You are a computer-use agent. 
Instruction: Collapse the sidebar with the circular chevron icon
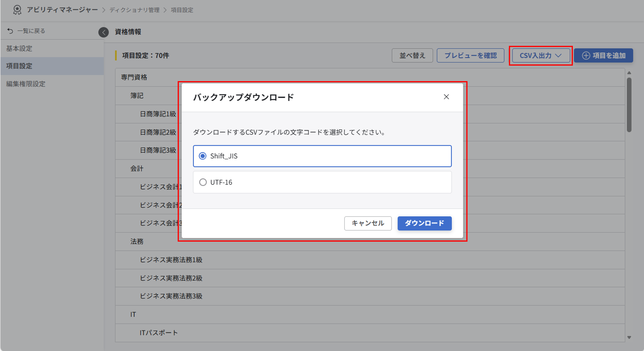103,33
